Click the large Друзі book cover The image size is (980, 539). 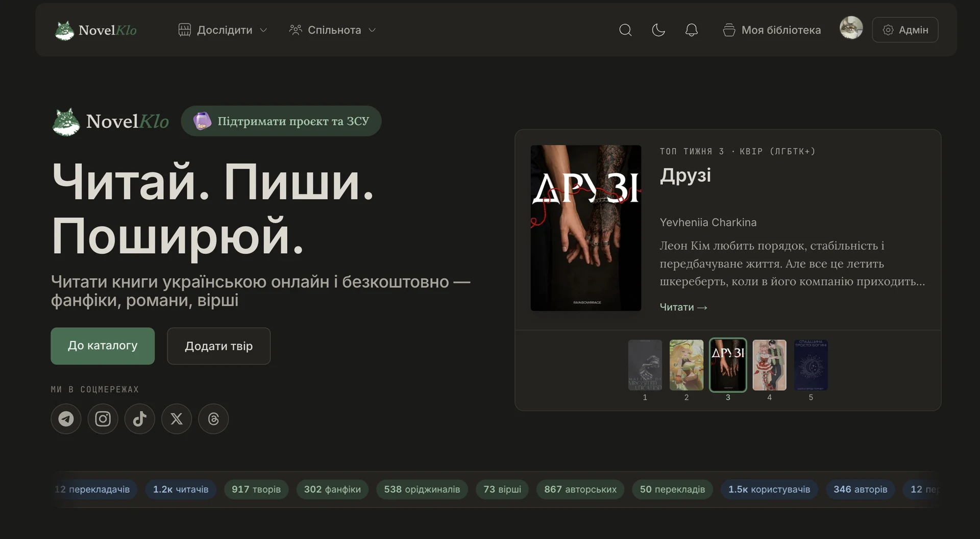click(586, 228)
